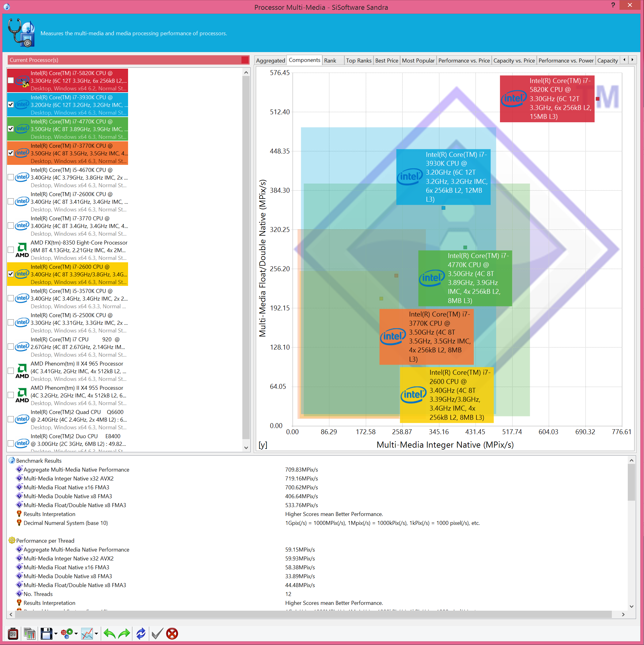Viewport: 644px width, 645px height.
Task: Click the copy results charts icon
Action: click(x=29, y=633)
